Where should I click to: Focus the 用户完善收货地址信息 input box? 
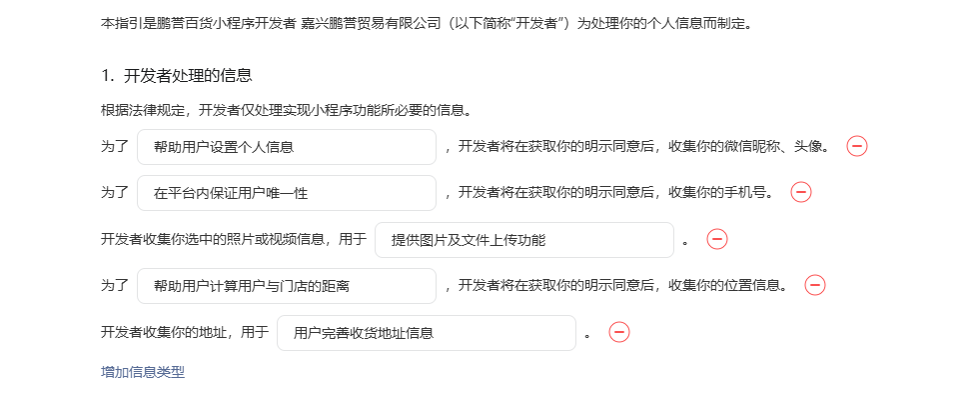(x=427, y=333)
